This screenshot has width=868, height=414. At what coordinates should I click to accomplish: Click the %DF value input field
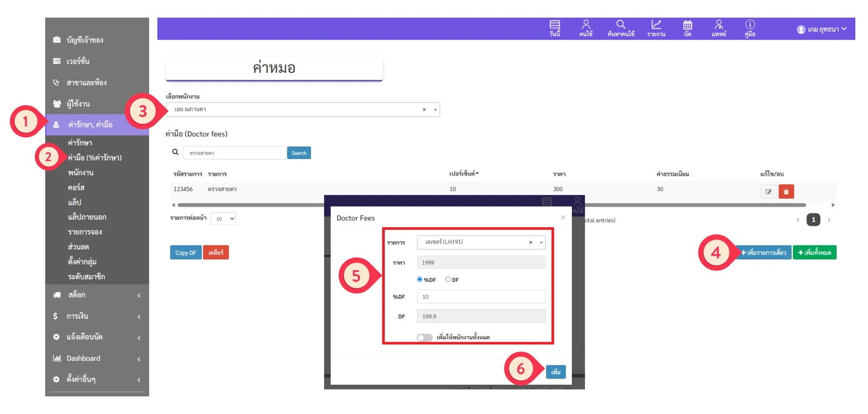481,297
